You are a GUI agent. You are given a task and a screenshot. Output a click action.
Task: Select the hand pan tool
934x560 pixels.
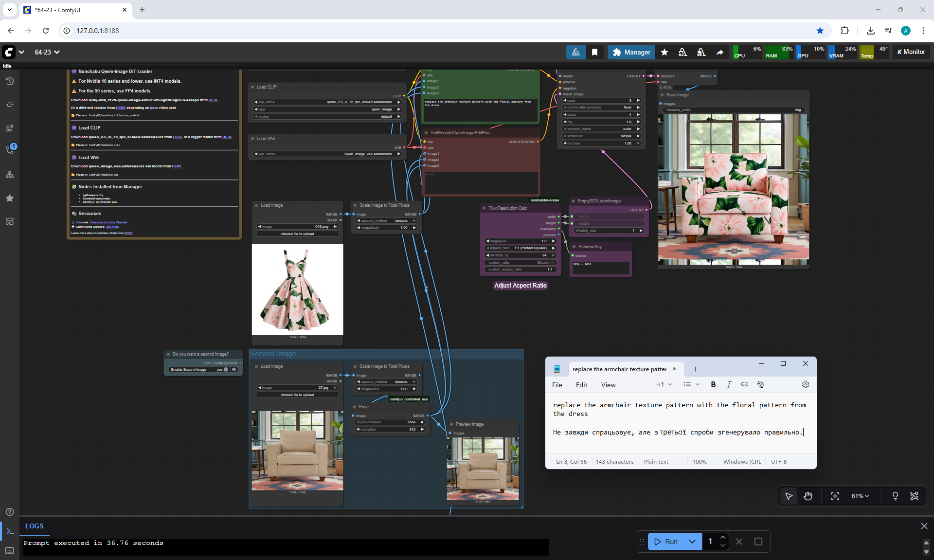[808, 496]
